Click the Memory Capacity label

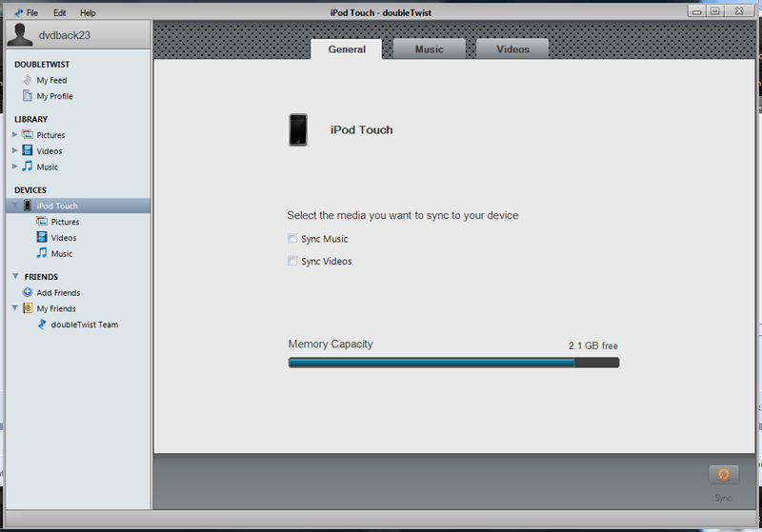(x=331, y=344)
